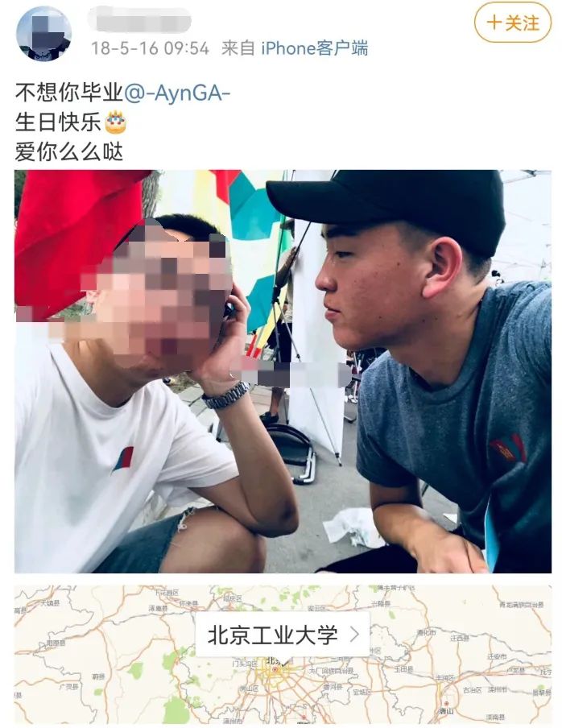Tap the birthday cake emoji
Image resolution: width=562 pixels, height=728 pixels.
pyautogui.click(x=116, y=122)
